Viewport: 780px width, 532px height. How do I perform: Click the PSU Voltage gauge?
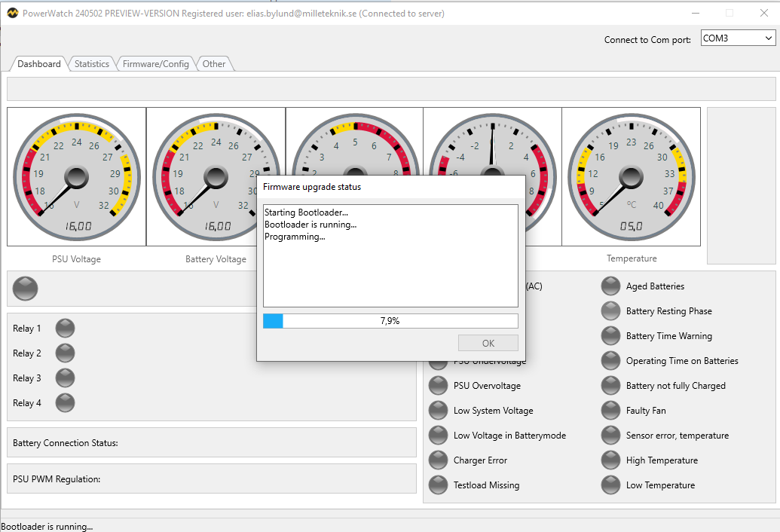coord(75,177)
